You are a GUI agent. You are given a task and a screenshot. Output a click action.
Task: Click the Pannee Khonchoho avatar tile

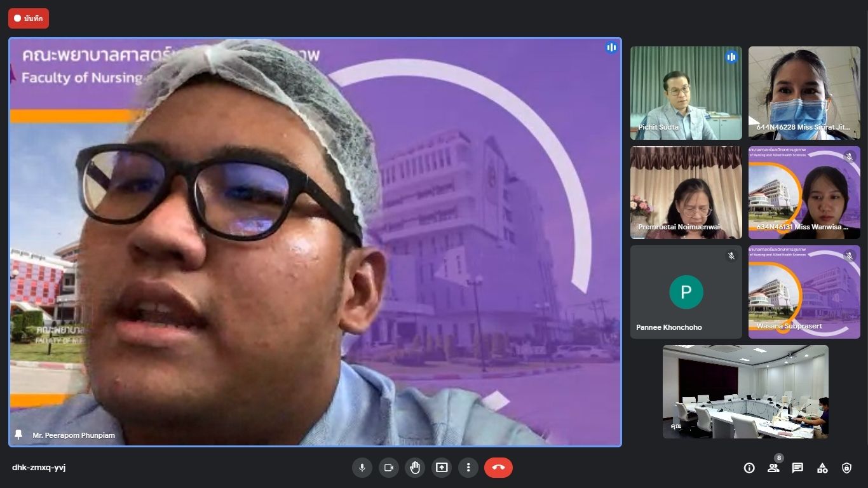coord(686,292)
